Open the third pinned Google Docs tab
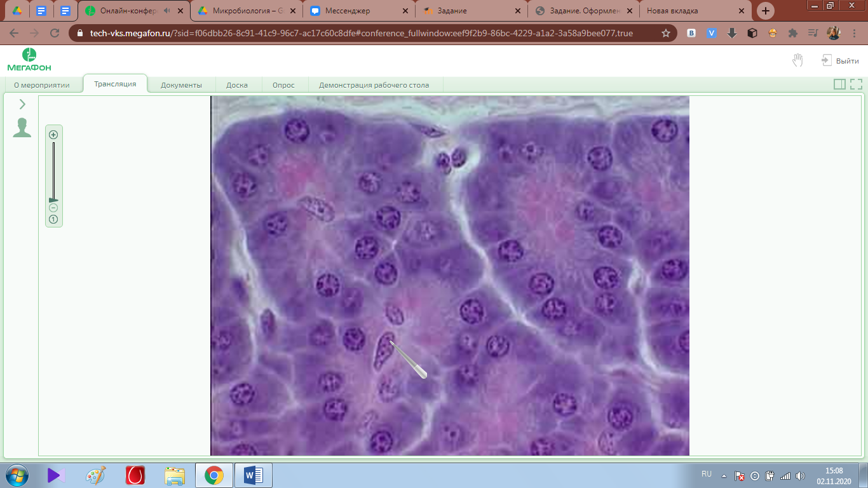This screenshot has height=488, width=868. tap(65, 11)
